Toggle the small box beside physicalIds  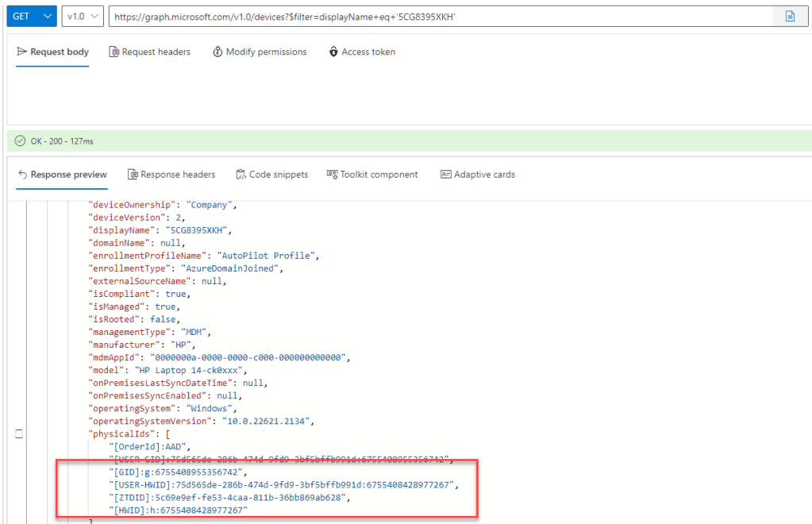(x=19, y=433)
